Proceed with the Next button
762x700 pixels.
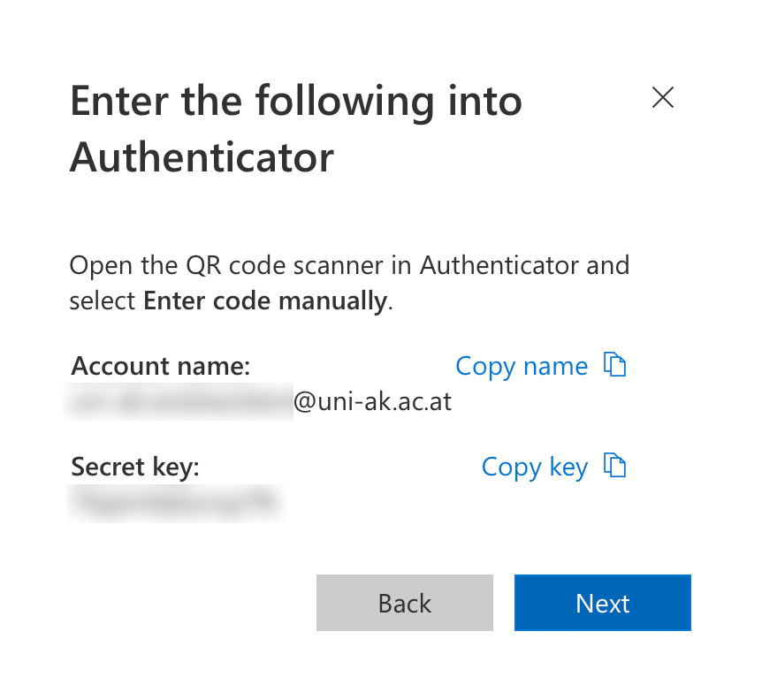coord(602,603)
